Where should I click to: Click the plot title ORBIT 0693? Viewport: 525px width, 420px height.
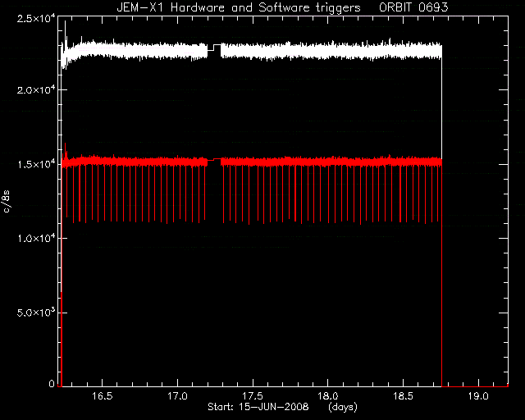tap(413, 7)
